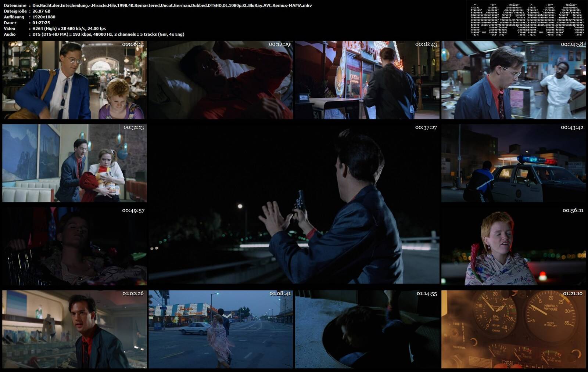Open the street scene thumbnail stamped 01:08:41
588x372 pixels.
(221, 329)
